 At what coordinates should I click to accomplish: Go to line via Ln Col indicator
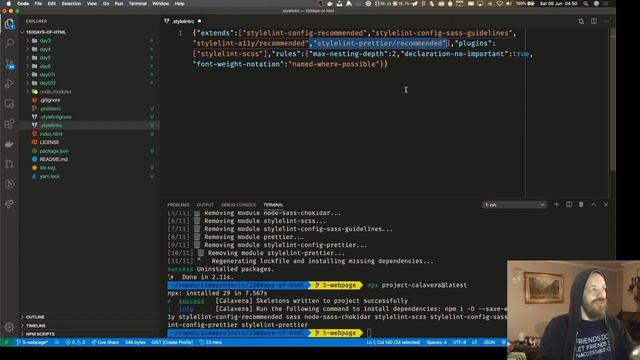click(393, 342)
